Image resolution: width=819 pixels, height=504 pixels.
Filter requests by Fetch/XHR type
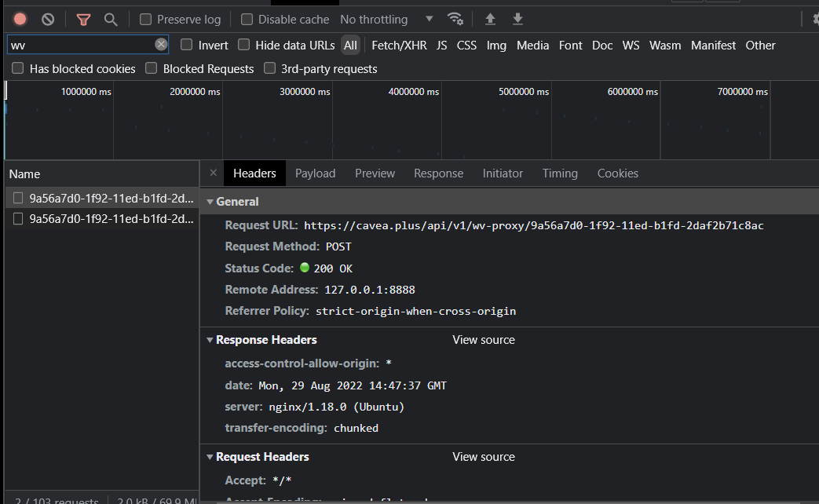(399, 46)
